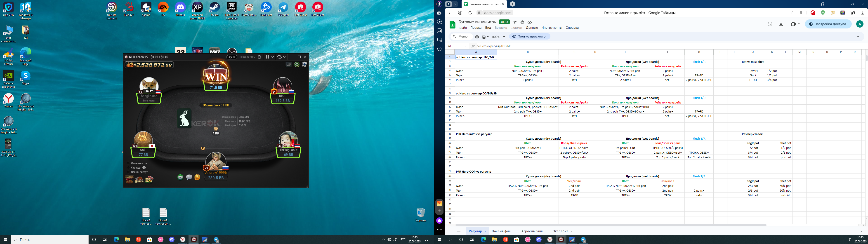Image resolution: width=868 pixels, height=244 pixels.
Task: Reload the page with browser refresh icon
Action: click(470, 13)
